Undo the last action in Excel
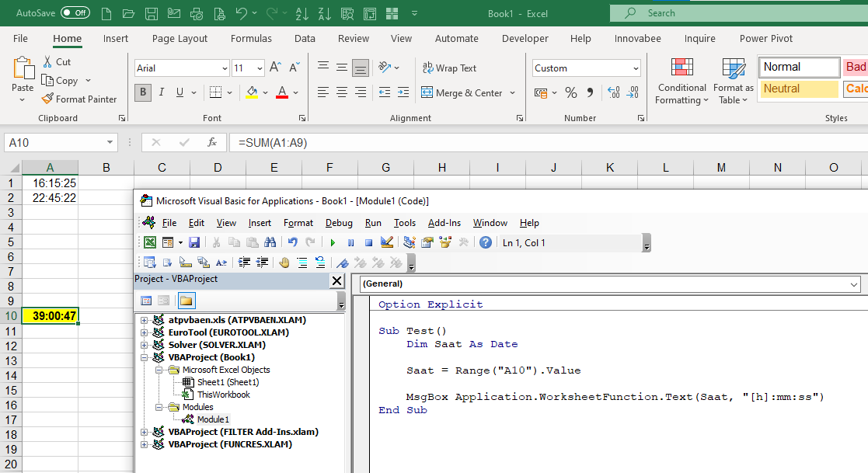The height and width of the screenshot is (473, 868). point(242,13)
